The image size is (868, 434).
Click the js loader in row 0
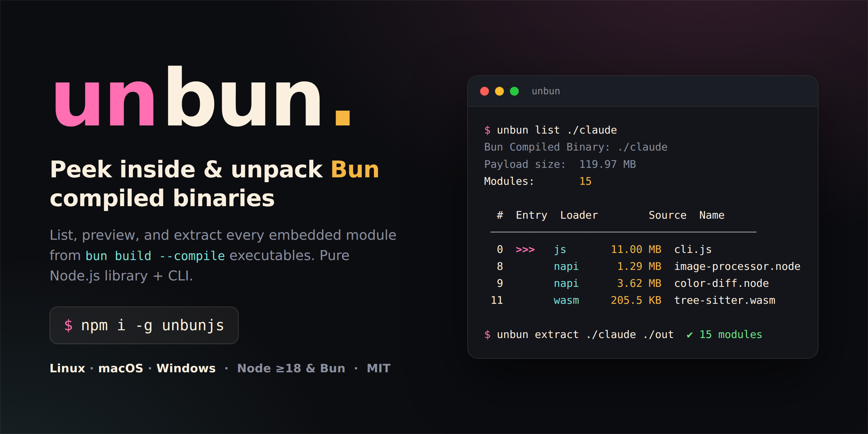click(560, 250)
